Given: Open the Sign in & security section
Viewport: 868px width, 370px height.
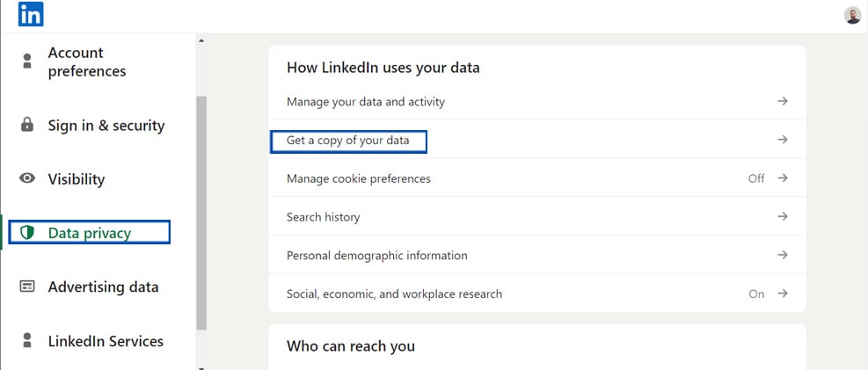Looking at the screenshot, I should pos(106,126).
